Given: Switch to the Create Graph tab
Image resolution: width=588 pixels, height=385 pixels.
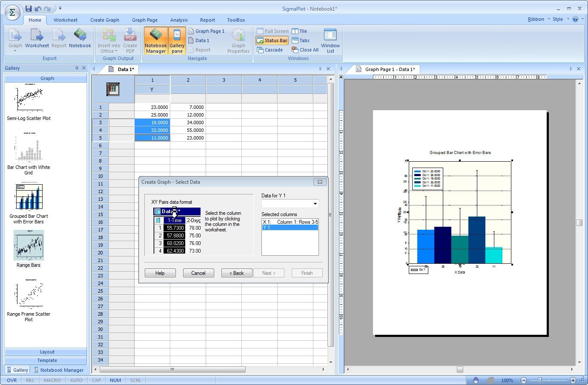Looking at the screenshot, I should click(105, 20).
